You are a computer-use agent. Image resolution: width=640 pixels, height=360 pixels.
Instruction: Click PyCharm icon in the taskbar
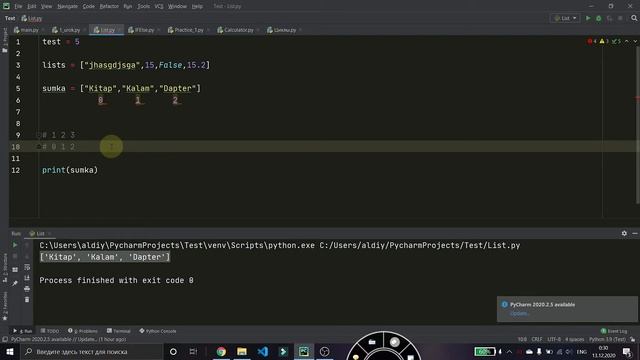click(304, 351)
